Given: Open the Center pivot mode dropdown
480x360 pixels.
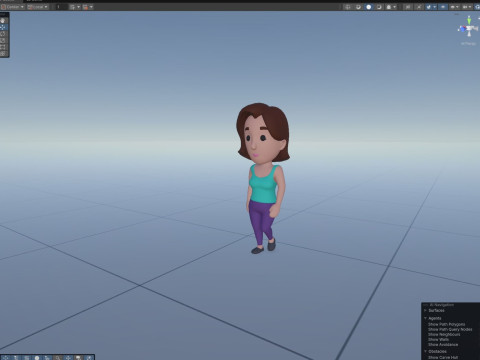Looking at the screenshot, I should pos(13,7).
